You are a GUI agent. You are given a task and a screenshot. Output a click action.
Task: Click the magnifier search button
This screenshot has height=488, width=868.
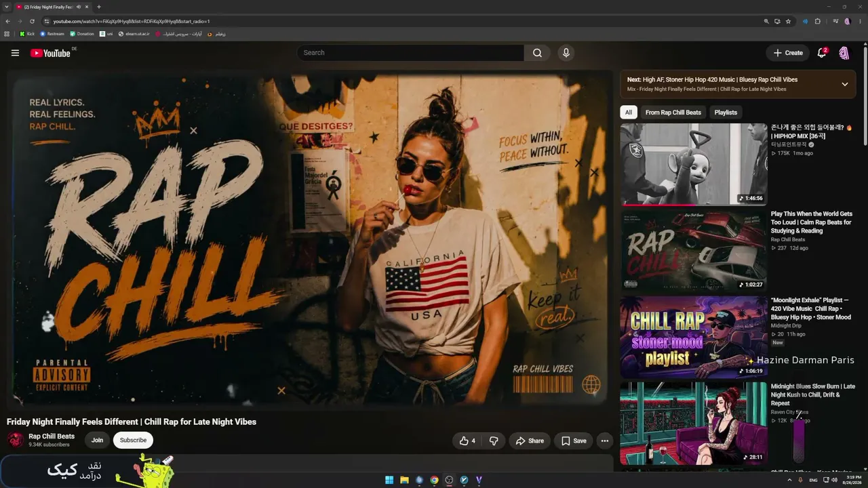coord(537,53)
